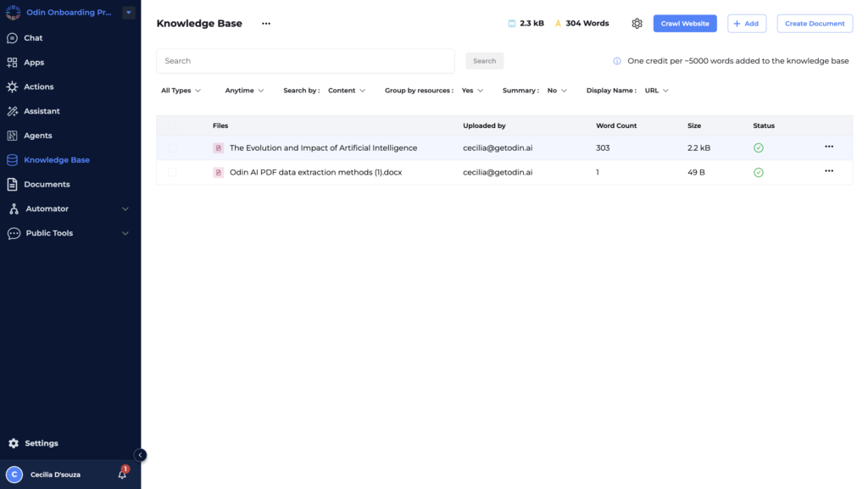This screenshot has width=868, height=489.
Task: Open the All Types filter dropdown
Action: 180,90
